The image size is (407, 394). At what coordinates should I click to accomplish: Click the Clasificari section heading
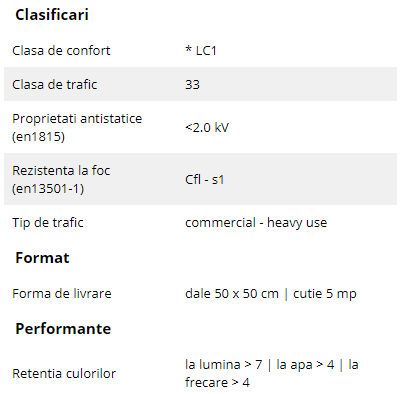click(x=52, y=15)
